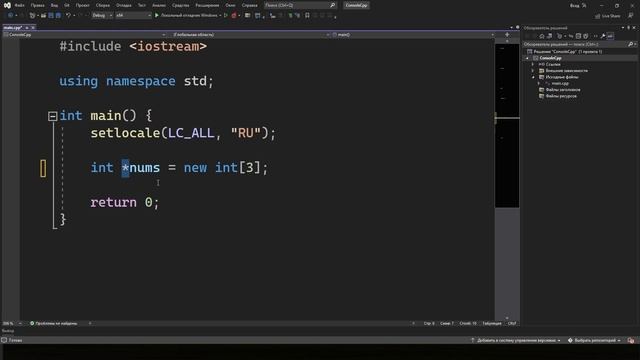The width and height of the screenshot is (640, 360).
Task: Open the x64 platform dropdown
Action: [x=133, y=16]
